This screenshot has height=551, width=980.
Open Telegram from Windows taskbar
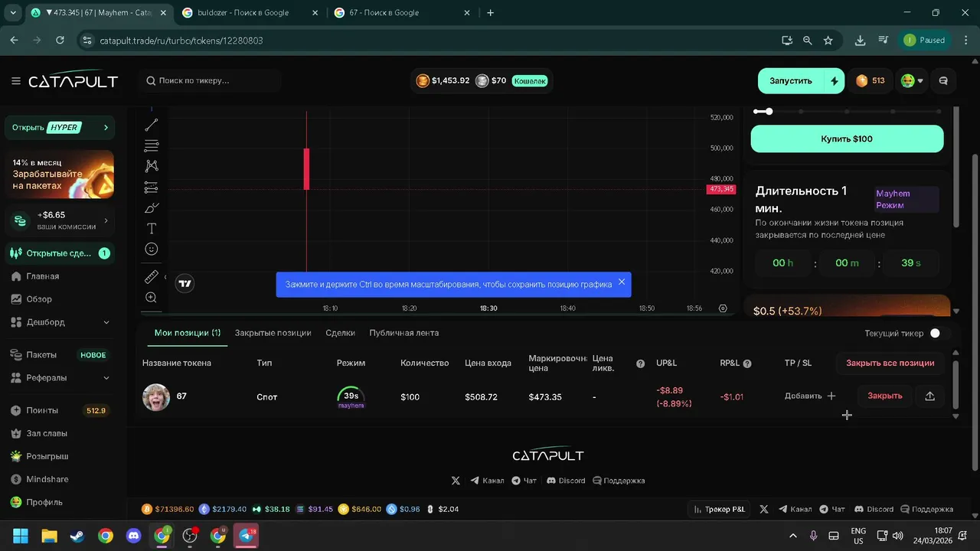[247, 536]
